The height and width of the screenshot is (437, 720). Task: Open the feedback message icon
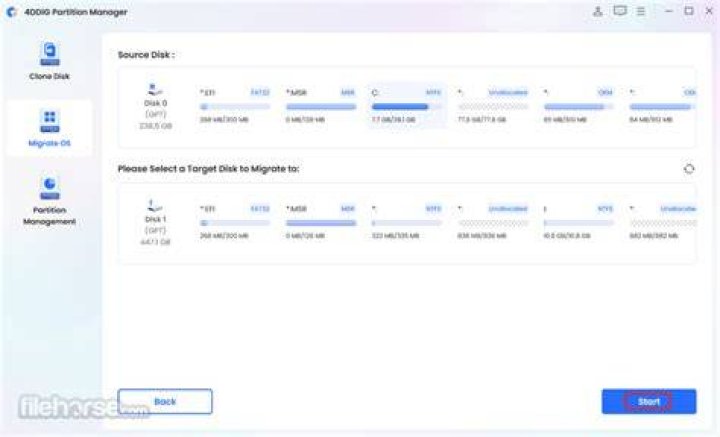coord(620,11)
